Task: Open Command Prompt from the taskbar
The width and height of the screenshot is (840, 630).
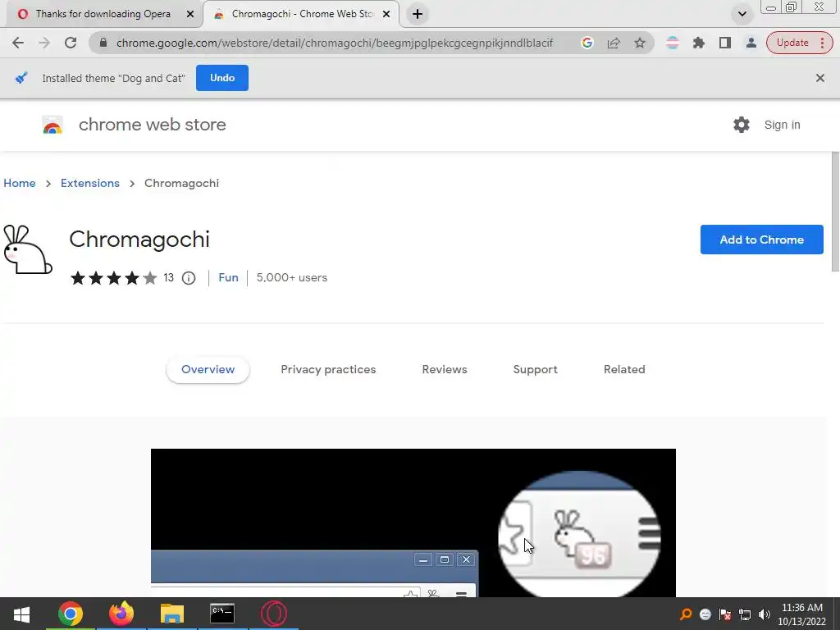Action: tap(222, 614)
